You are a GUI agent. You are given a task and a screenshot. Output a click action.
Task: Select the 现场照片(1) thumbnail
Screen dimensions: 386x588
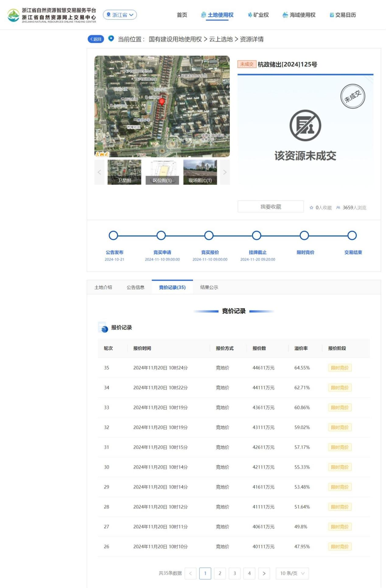[x=200, y=172]
